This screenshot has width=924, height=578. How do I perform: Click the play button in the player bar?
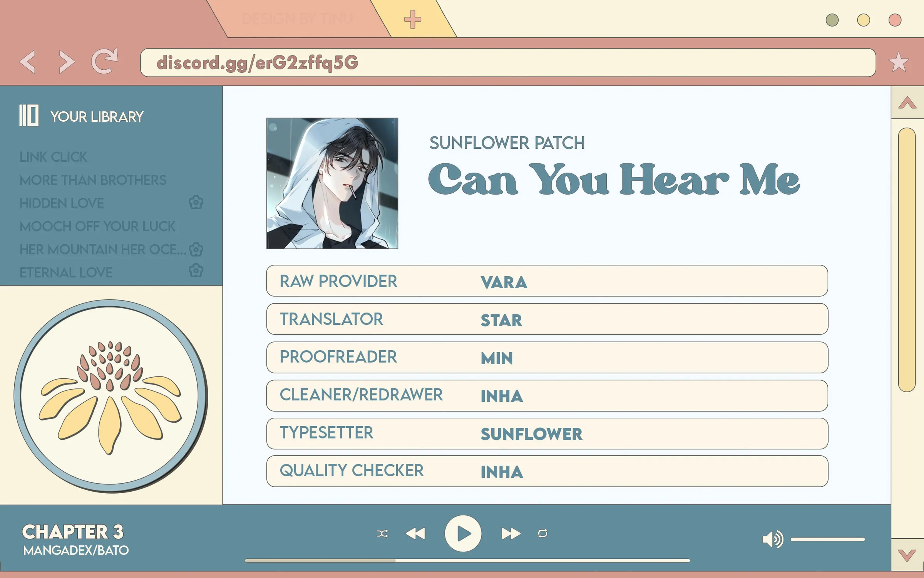(x=463, y=533)
